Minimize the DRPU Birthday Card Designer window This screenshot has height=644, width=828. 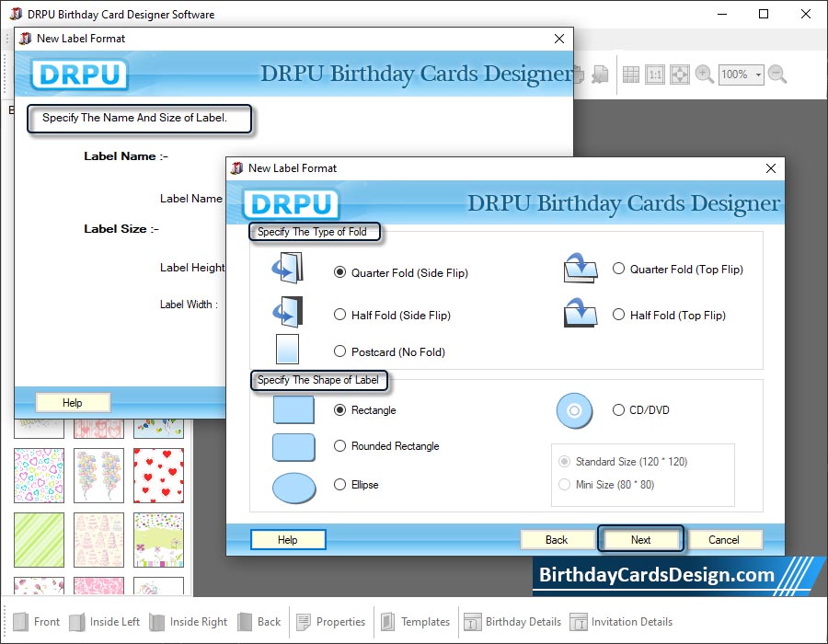(x=722, y=14)
